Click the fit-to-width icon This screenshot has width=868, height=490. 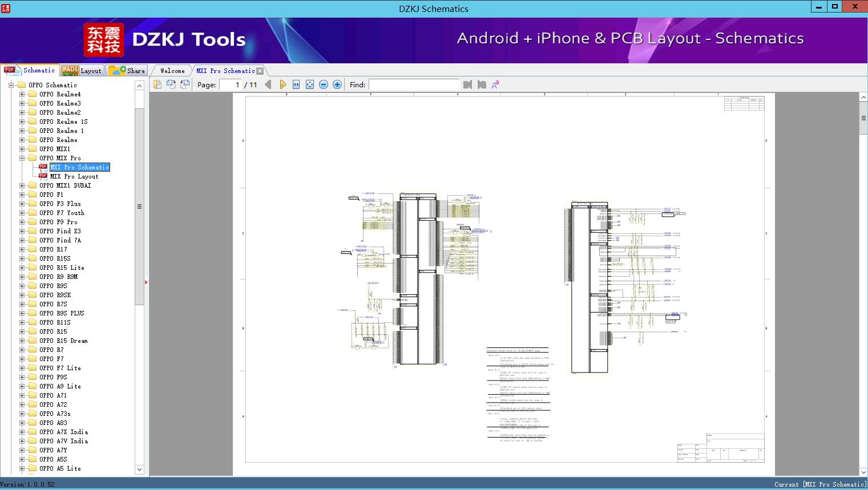(x=296, y=84)
